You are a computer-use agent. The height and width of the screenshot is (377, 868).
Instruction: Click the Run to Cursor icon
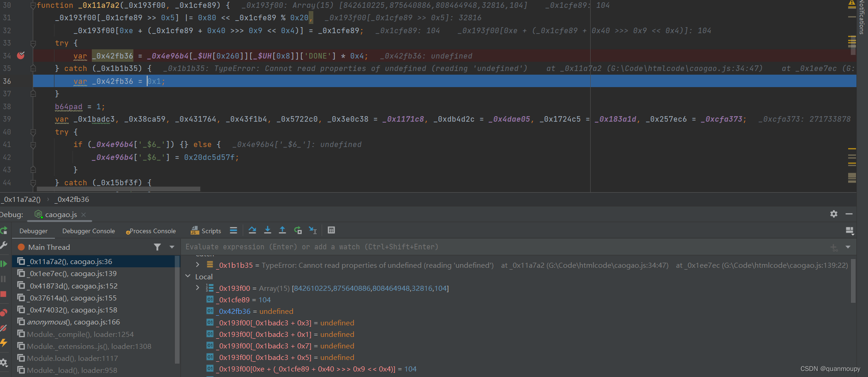click(x=313, y=230)
